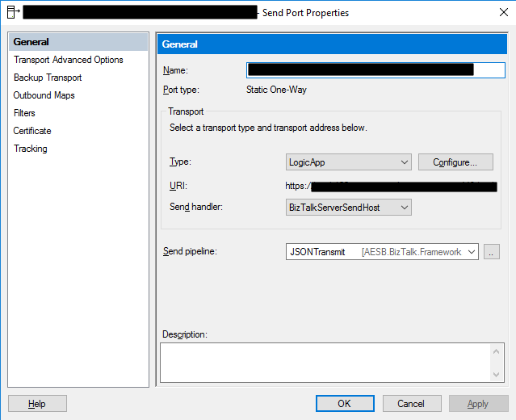Image resolution: width=516 pixels, height=420 pixels.
Task: Click the Cancel button
Action: [x=411, y=404]
